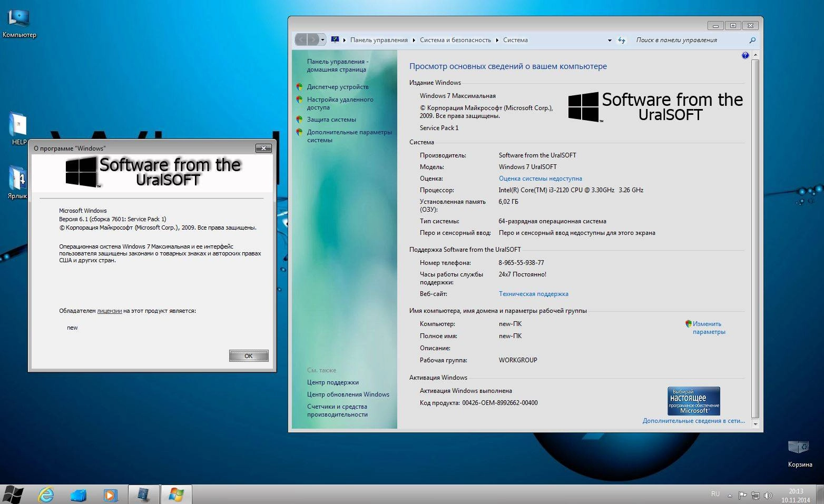This screenshot has height=504, width=824.
Task: Click the network tray icon
Action: click(x=756, y=495)
